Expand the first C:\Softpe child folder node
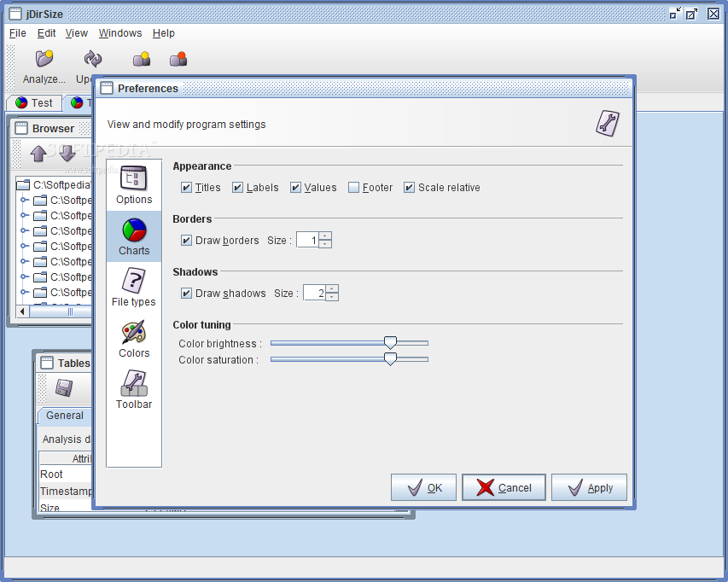The image size is (728, 582). point(25,200)
